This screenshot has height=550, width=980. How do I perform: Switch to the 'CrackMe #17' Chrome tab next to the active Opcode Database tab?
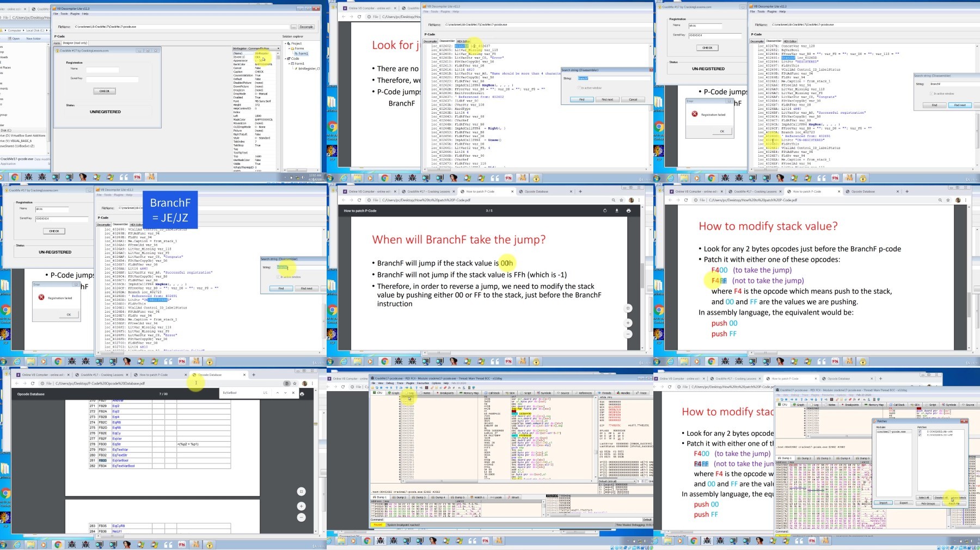[100, 375]
